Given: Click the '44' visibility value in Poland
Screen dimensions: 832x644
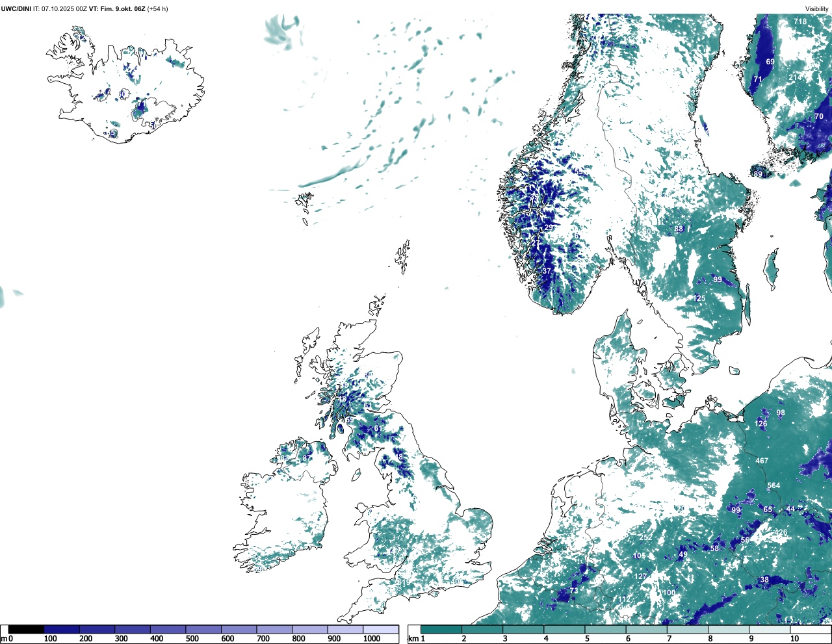Looking at the screenshot, I should pos(790,509).
